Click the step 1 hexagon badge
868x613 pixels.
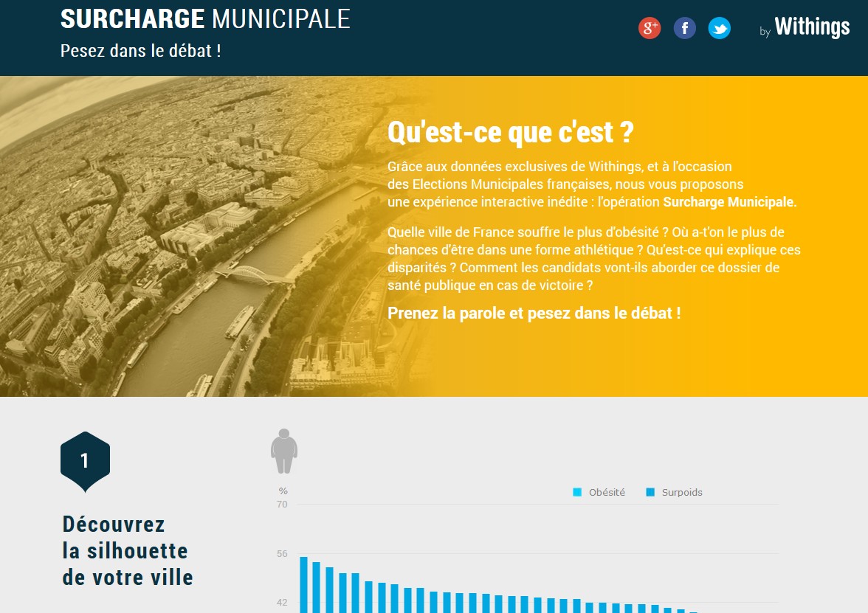86,462
